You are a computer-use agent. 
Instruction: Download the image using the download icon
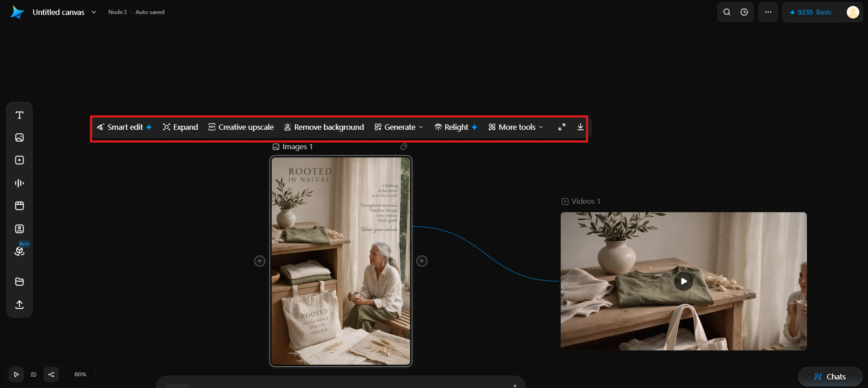point(580,127)
